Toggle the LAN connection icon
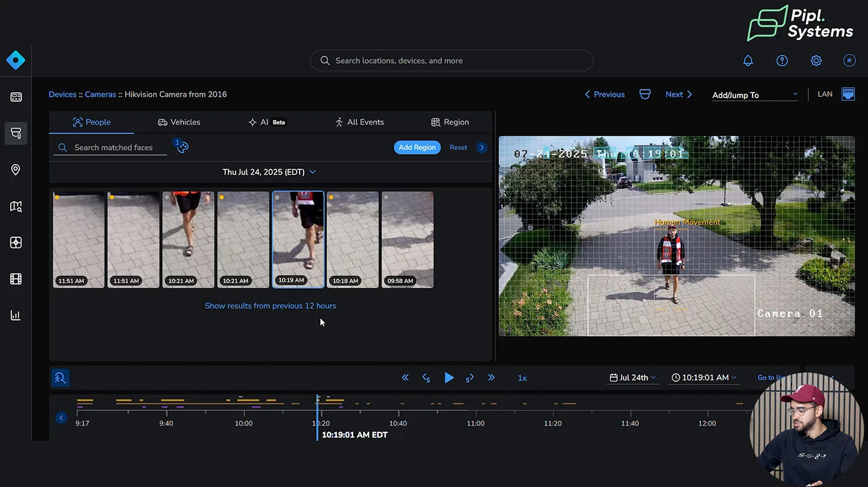 coord(847,94)
